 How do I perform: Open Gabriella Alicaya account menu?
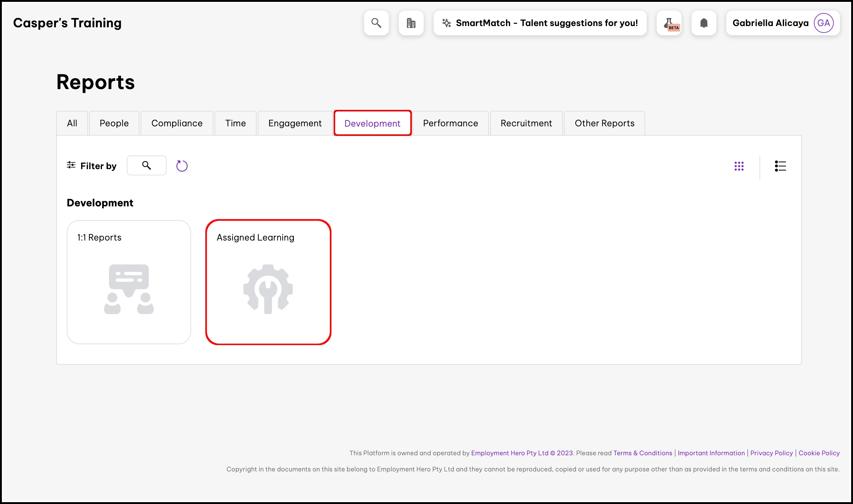click(x=770, y=23)
